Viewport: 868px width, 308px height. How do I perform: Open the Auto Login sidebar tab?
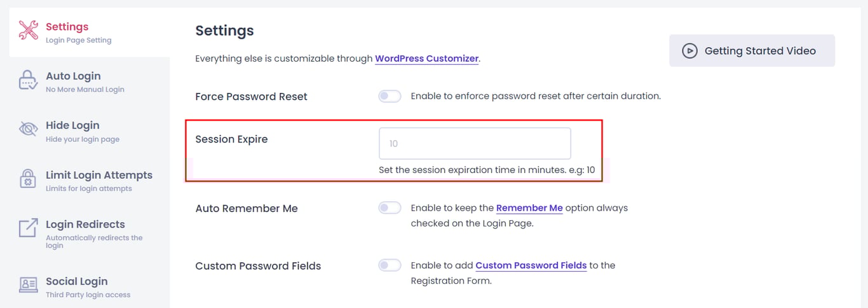click(73, 76)
